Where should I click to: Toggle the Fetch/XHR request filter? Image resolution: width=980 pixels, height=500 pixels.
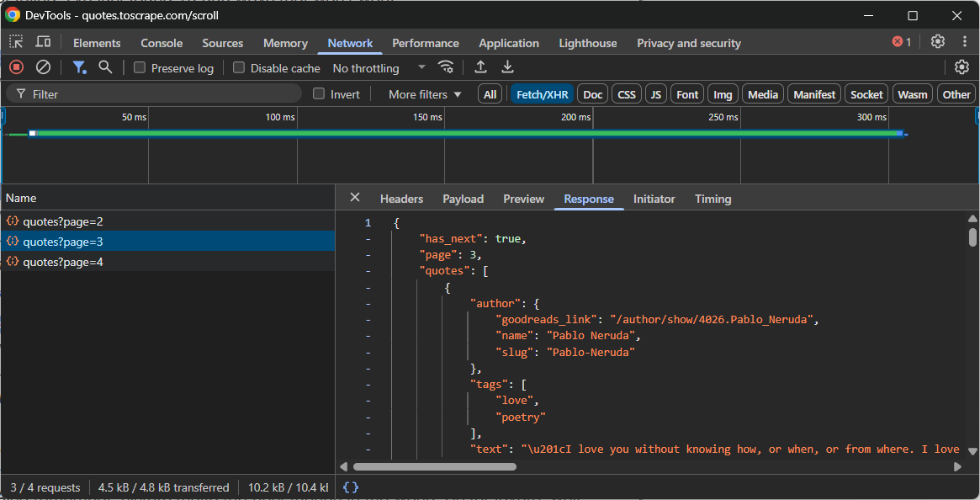pos(542,94)
